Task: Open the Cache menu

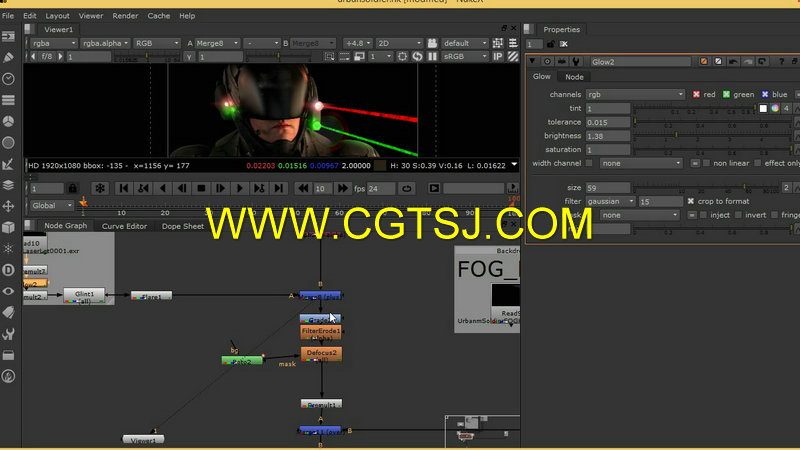Action: (x=159, y=16)
